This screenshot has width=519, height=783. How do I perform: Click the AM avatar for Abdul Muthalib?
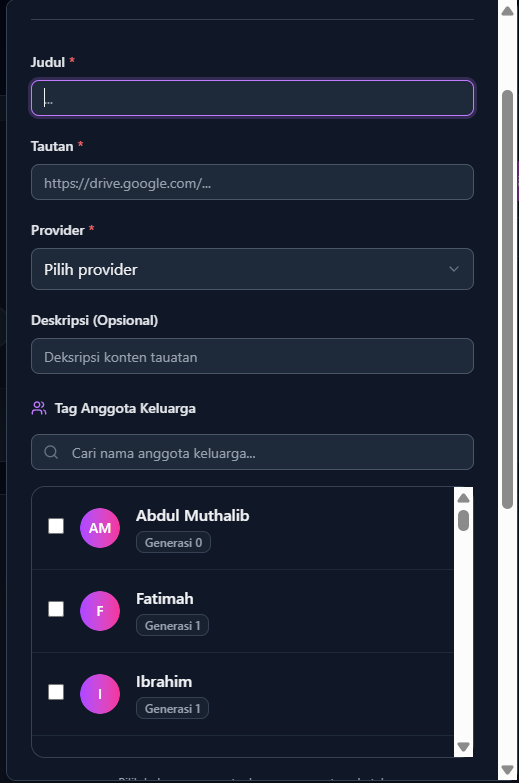[x=100, y=528]
